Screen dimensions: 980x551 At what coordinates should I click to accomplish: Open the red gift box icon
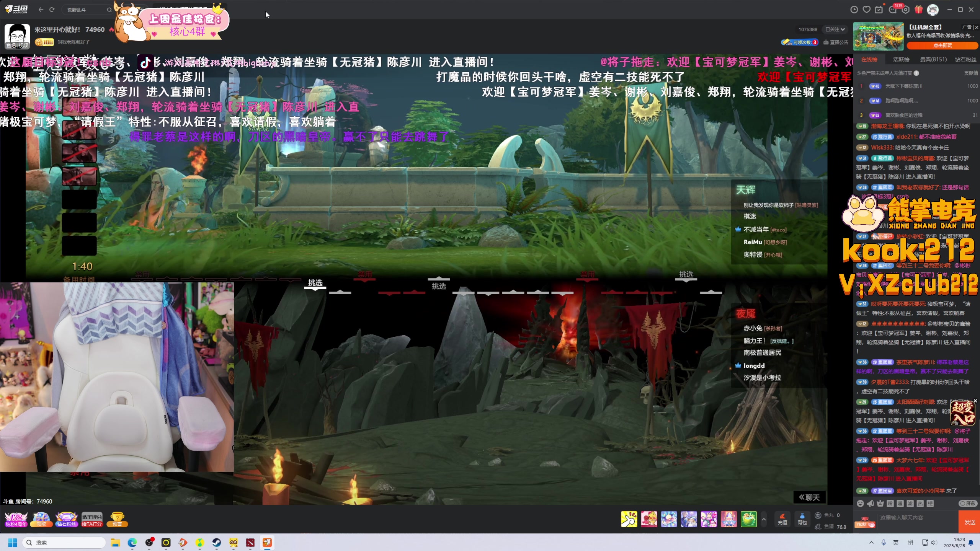tap(919, 10)
